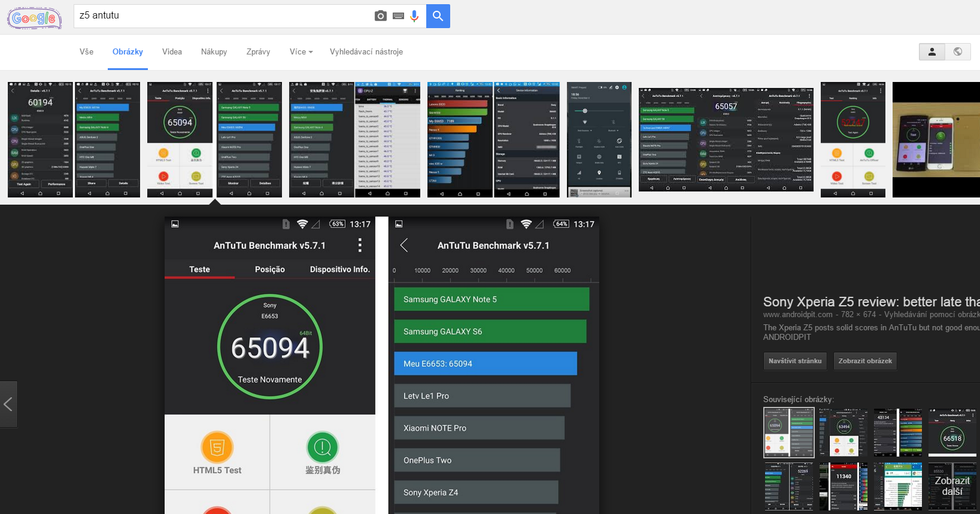Open quick settings brightness screenshot thumbnail
The image size is (980, 514).
599,139
